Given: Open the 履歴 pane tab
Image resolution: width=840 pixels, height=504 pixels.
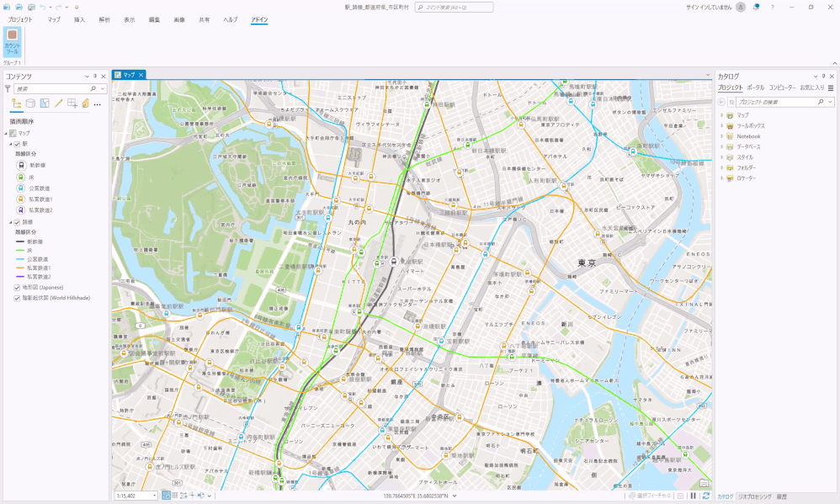Looking at the screenshot, I should (782, 497).
